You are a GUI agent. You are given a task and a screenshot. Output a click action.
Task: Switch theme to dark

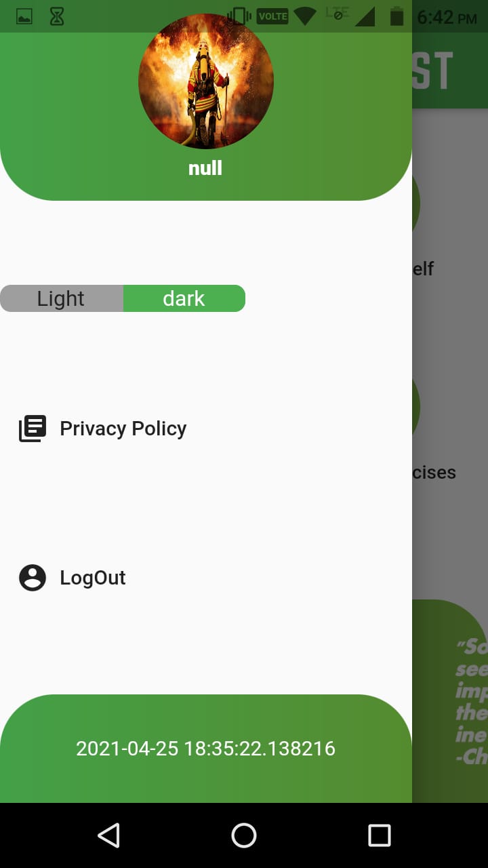point(184,298)
